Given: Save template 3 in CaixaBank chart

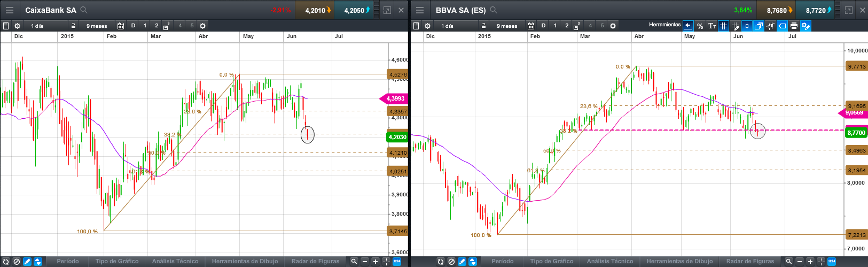Looking at the screenshot, I should (x=167, y=26).
